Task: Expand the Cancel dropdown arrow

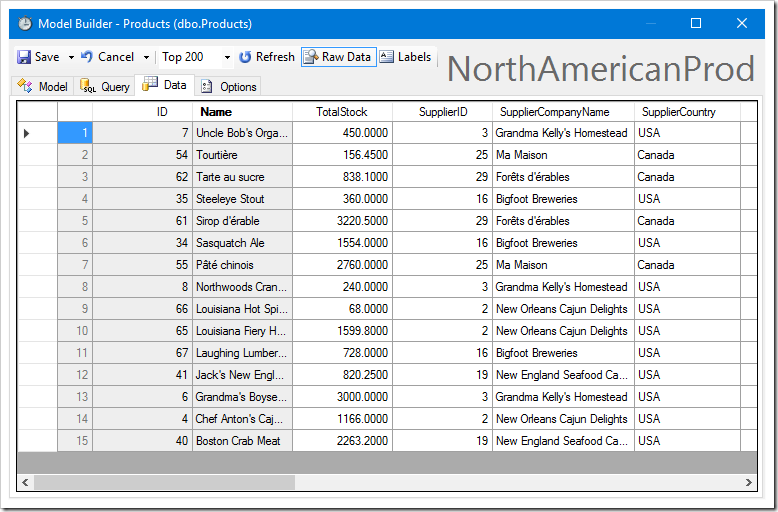Action: [146, 58]
